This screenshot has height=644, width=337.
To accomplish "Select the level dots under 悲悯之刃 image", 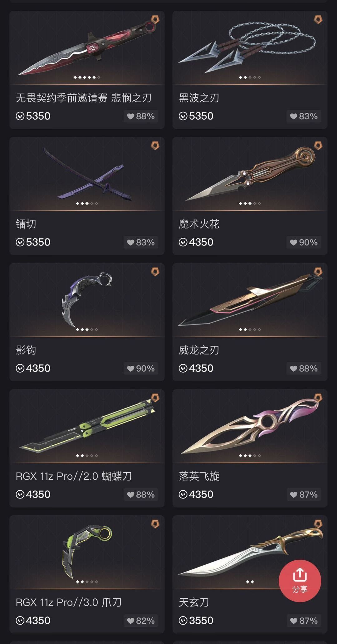I will [x=87, y=77].
